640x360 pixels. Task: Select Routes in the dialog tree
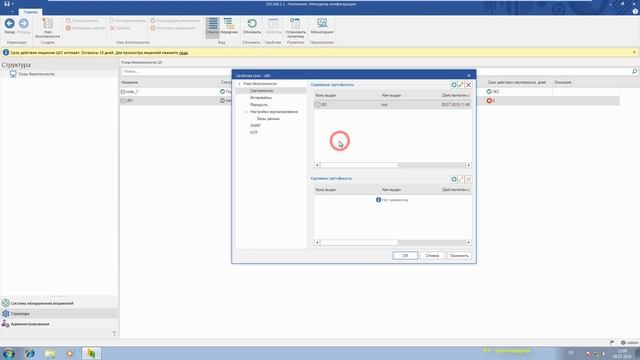[x=259, y=105]
